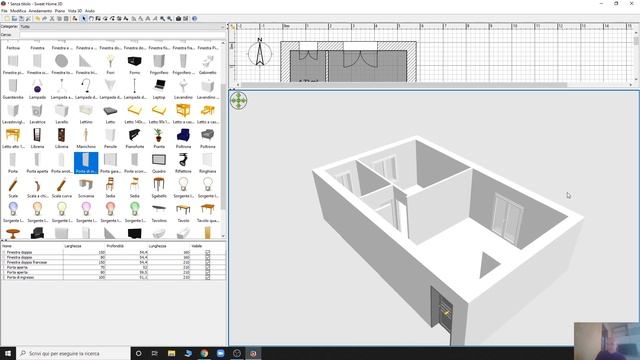
Task: Click the Zoom in magnifier toolbar icon
Action: (162, 18)
